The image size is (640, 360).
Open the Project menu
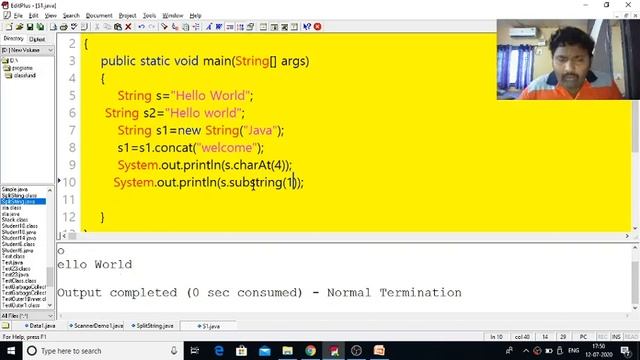pyautogui.click(x=127, y=16)
